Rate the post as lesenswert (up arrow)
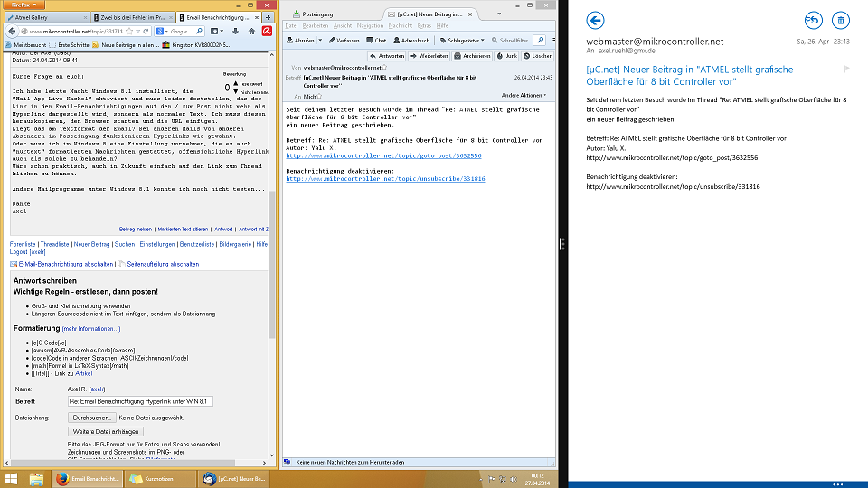The width and height of the screenshot is (868, 488). pos(236,83)
